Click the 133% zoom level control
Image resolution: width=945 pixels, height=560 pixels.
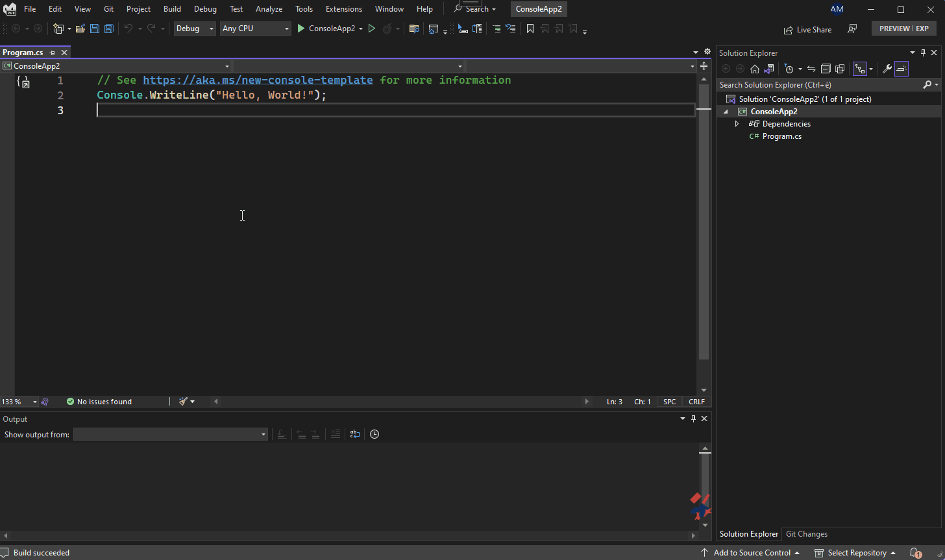tap(14, 401)
